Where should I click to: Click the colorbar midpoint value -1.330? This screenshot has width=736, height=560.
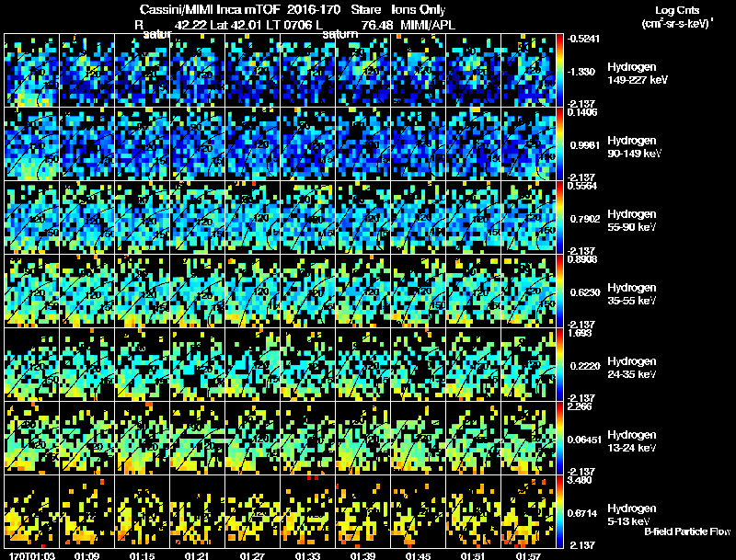[581, 72]
